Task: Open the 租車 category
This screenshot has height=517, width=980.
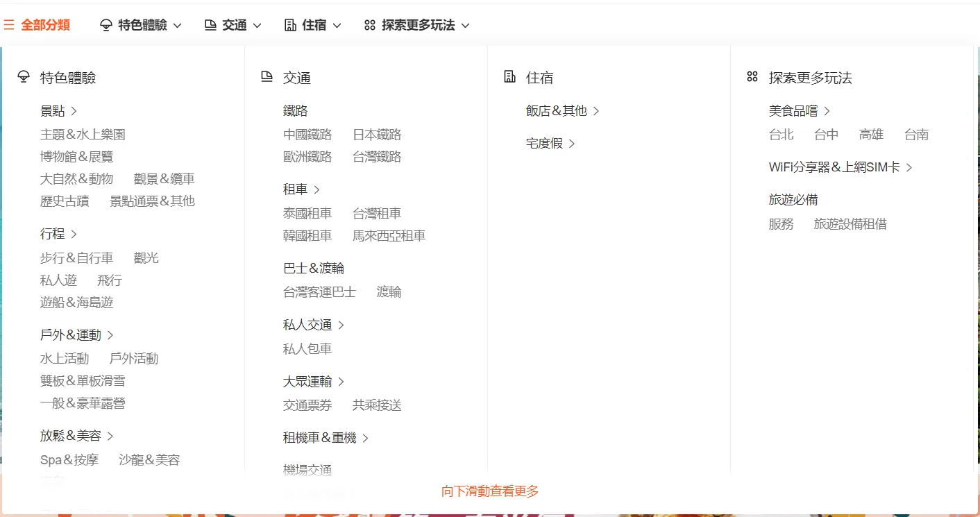Action: (301, 189)
